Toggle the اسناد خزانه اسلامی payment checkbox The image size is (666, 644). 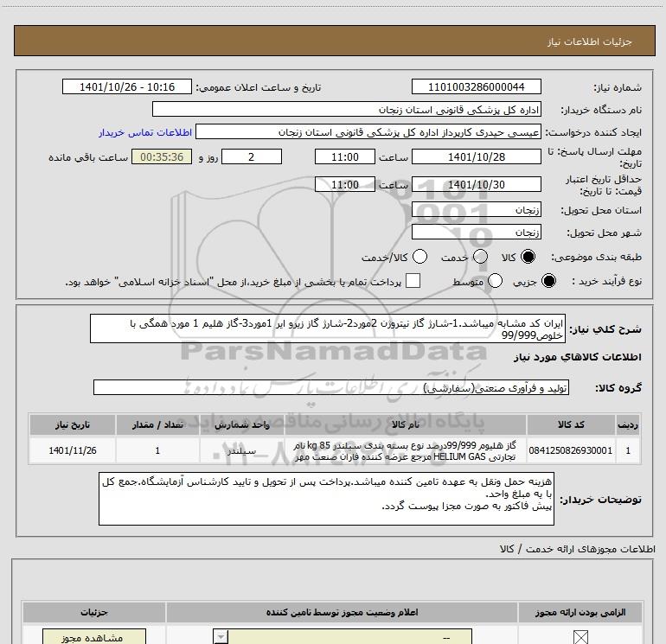click(x=413, y=281)
